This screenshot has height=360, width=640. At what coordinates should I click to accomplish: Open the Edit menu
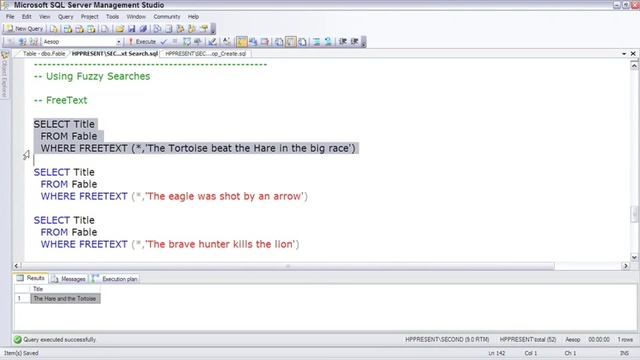pos(27,17)
